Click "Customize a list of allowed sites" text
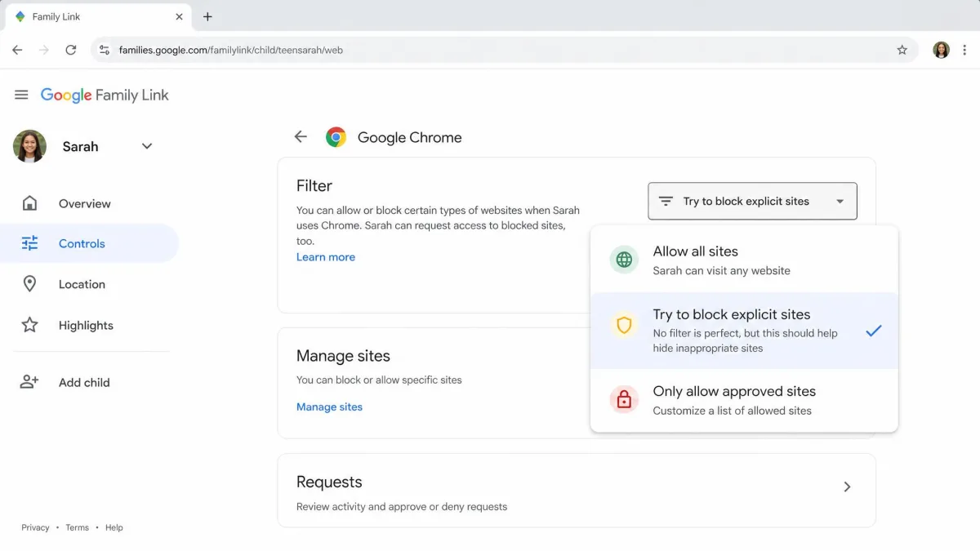Screen dimensions: 980x551 733,411
